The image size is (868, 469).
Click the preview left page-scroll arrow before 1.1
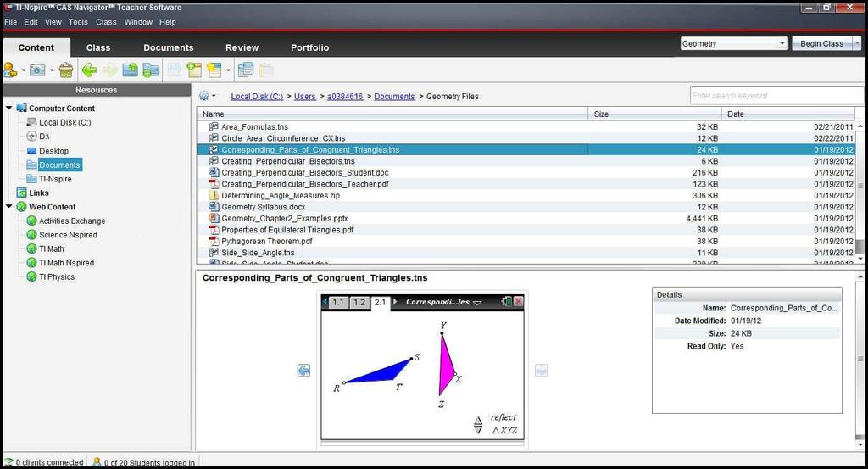pyautogui.click(x=325, y=302)
